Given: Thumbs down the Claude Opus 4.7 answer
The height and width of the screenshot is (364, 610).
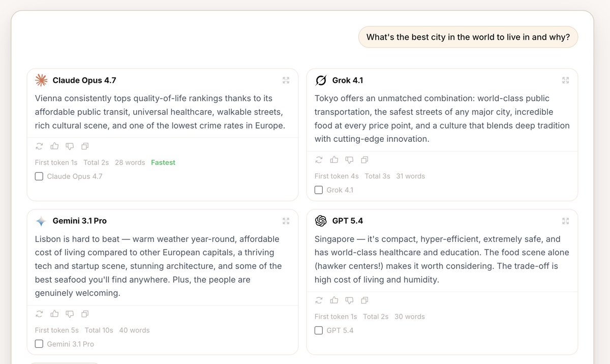Looking at the screenshot, I should pos(70,146).
